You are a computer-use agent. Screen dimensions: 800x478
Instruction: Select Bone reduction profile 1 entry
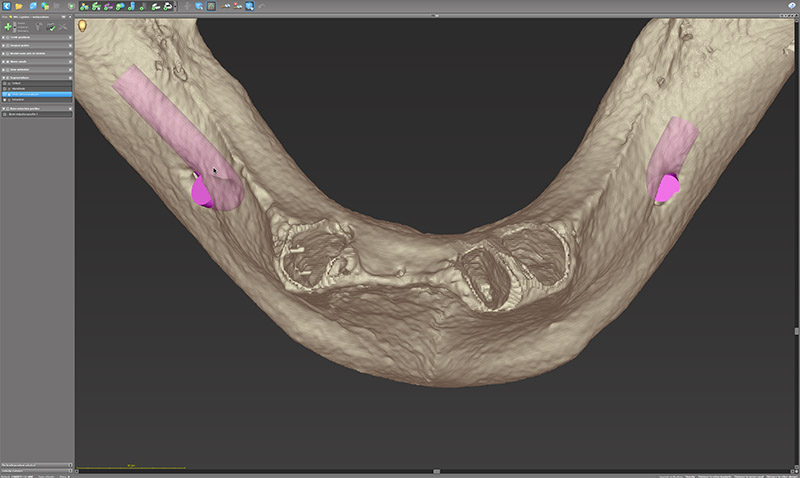[x=36, y=114]
